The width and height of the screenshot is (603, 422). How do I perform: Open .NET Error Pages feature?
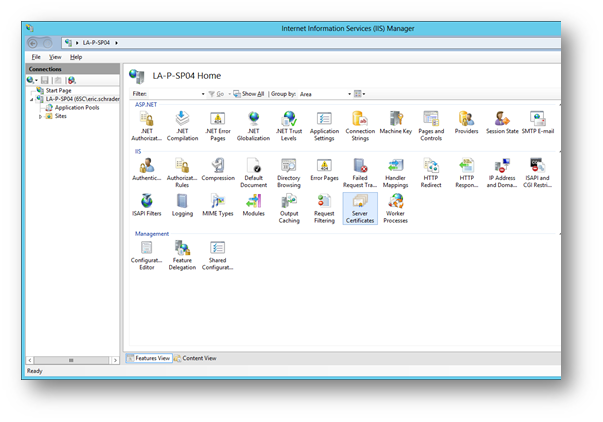(218, 125)
